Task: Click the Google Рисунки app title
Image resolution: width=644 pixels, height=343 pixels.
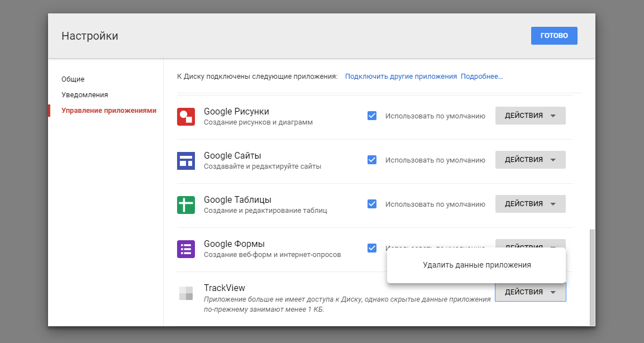Action: pyautogui.click(x=237, y=111)
